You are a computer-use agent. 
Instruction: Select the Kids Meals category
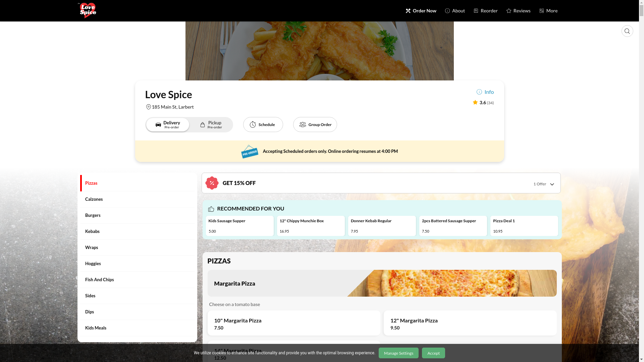coord(137,328)
